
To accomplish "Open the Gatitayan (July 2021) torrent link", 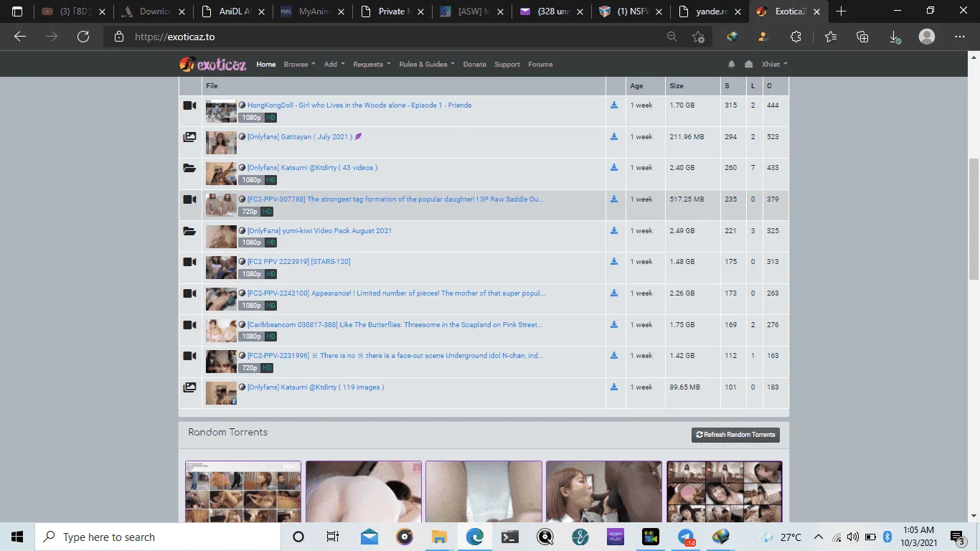I will [x=298, y=136].
